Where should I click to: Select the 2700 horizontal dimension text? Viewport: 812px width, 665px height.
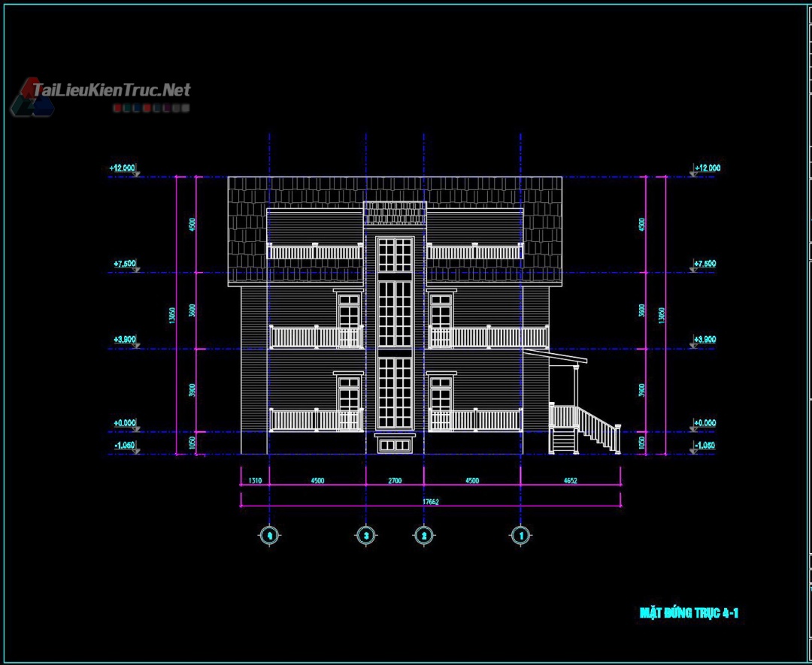click(395, 481)
